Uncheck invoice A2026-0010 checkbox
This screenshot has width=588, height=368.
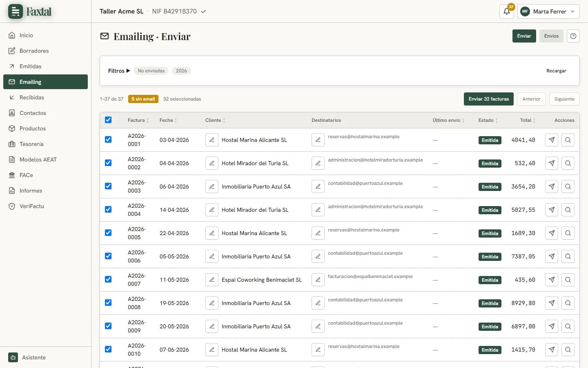click(x=108, y=349)
